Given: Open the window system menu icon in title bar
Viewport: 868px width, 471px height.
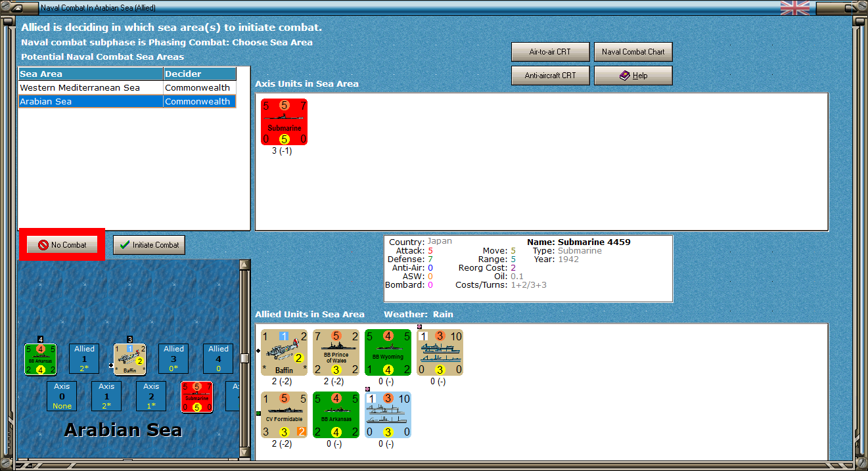Looking at the screenshot, I should pos(18,8).
